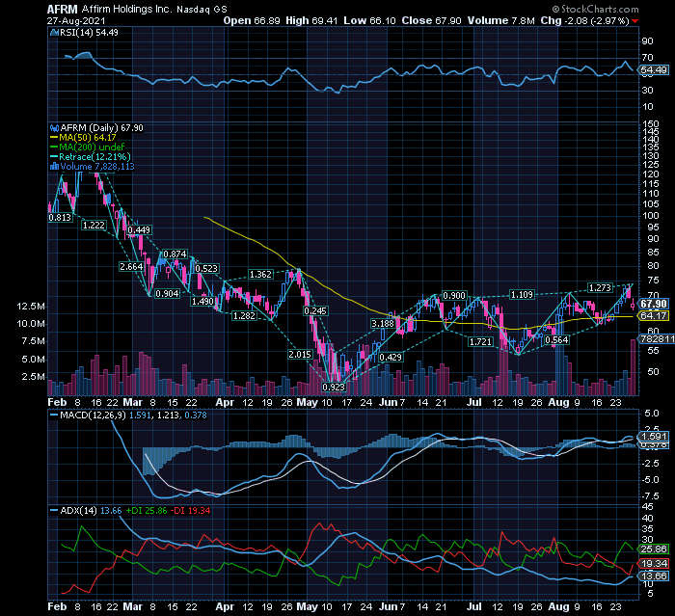Click the 0.874 retracement label
Image resolution: width=675 pixels, height=616 pixels.
click(x=175, y=254)
